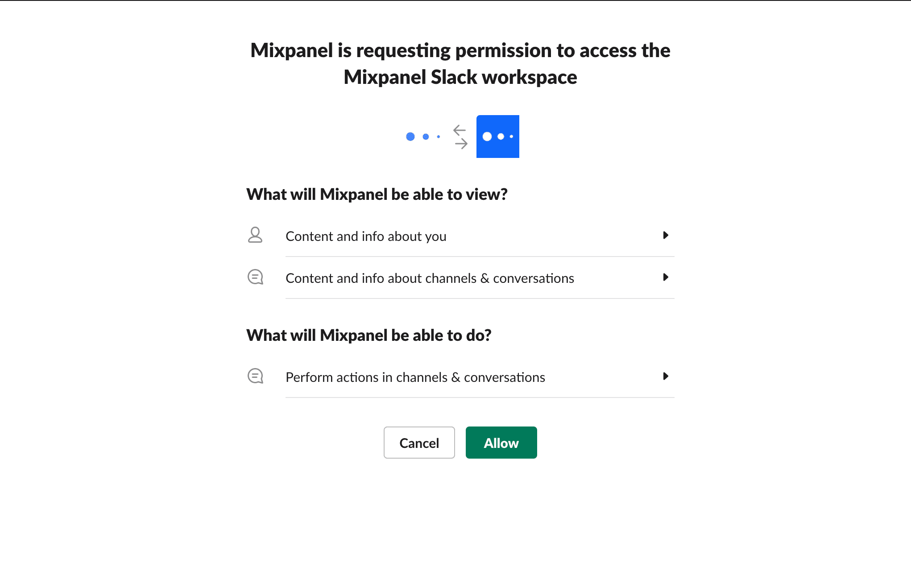Click the user profile icon
The height and width of the screenshot is (588, 911).
coord(255,236)
